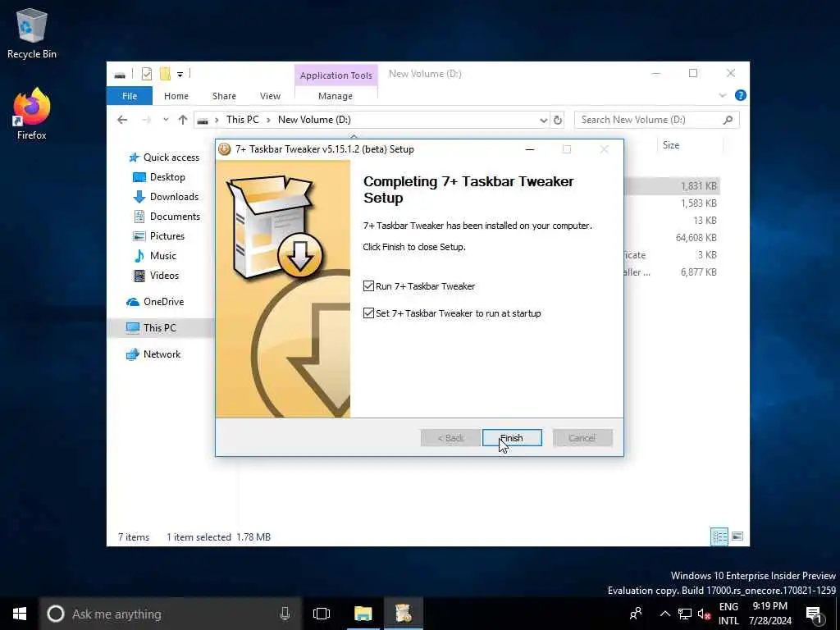Click the Explorer forward arrow
Viewport: 840px width, 630px height.
[x=146, y=120]
